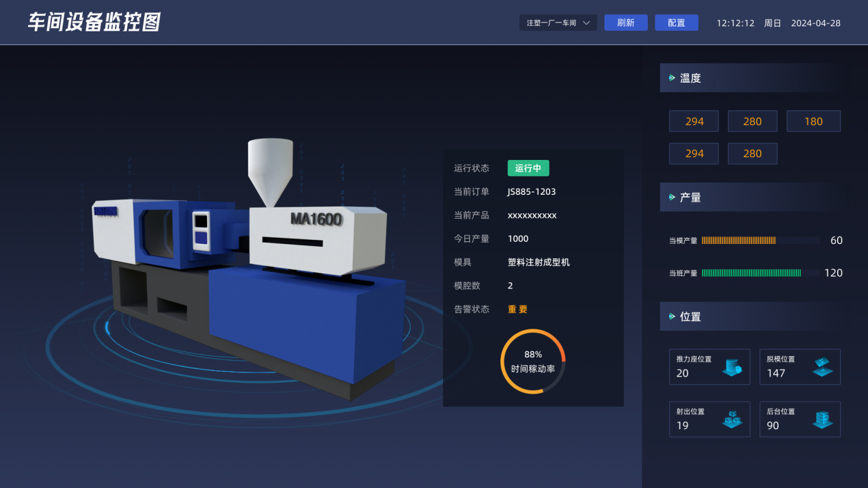Select the 脱模位置 card showing 147
The width and height of the screenshot is (868, 488).
pyautogui.click(x=800, y=367)
